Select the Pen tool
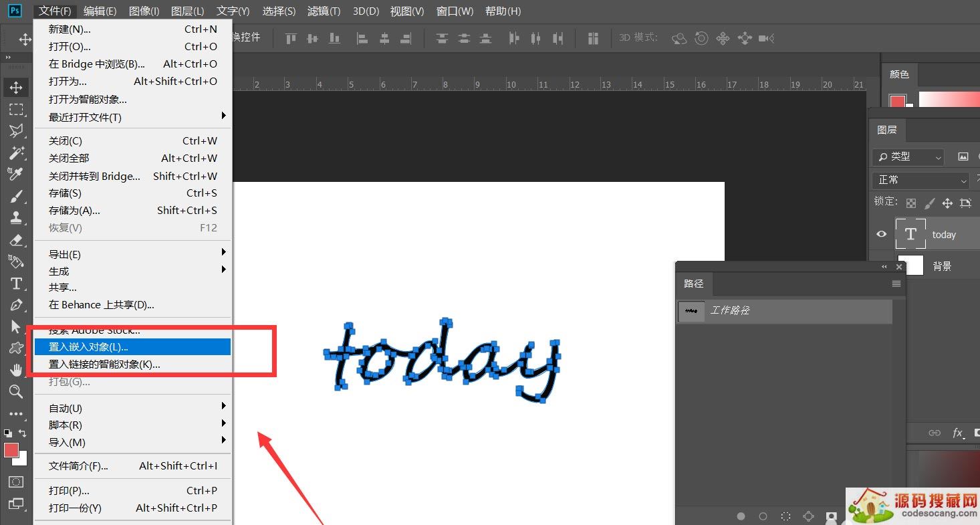The image size is (980, 525). pos(16,305)
